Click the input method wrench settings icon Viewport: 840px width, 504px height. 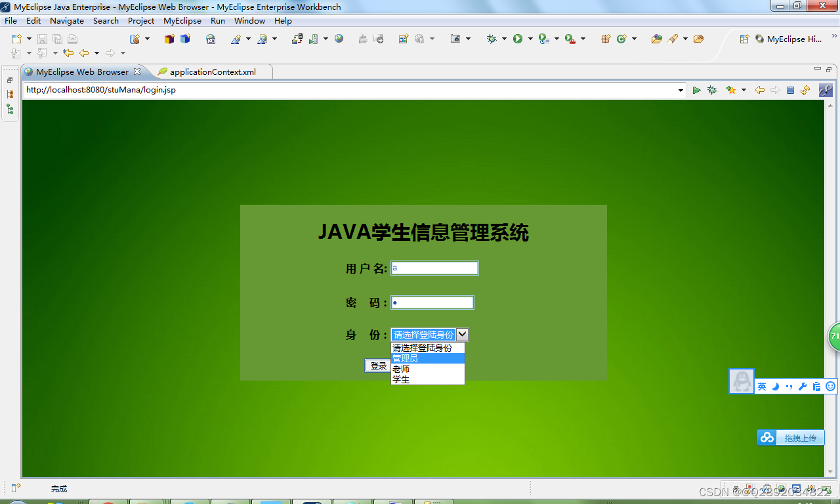[x=803, y=387]
